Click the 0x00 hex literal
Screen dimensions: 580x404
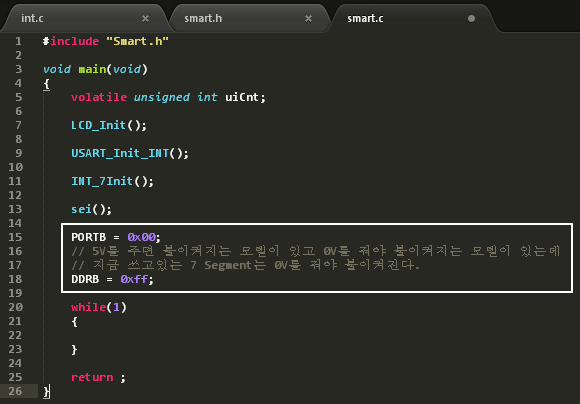point(141,237)
